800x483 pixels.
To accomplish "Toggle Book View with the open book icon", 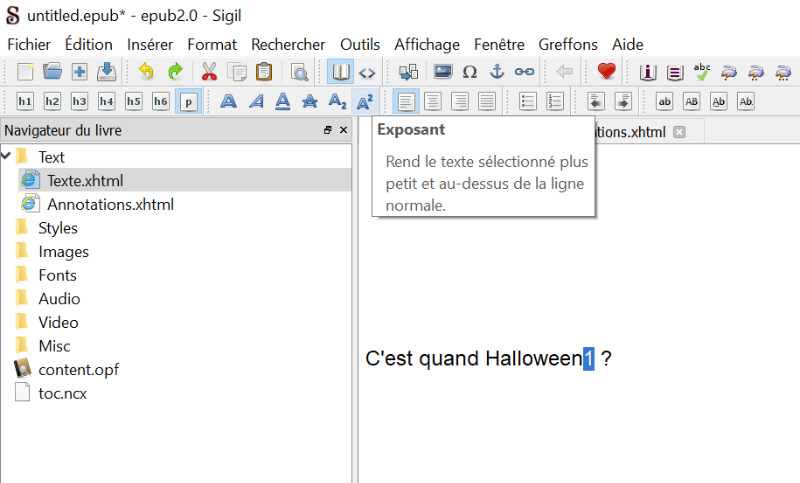I will click(340, 72).
